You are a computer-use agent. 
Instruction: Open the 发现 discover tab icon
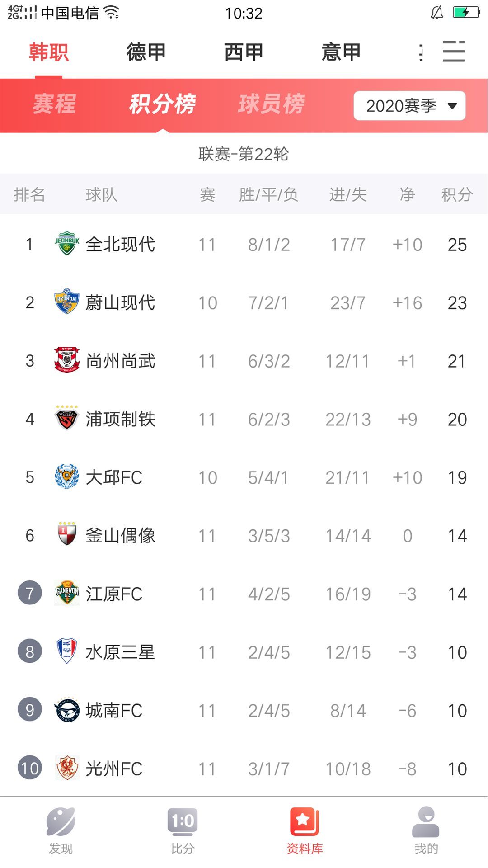tap(61, 821)
